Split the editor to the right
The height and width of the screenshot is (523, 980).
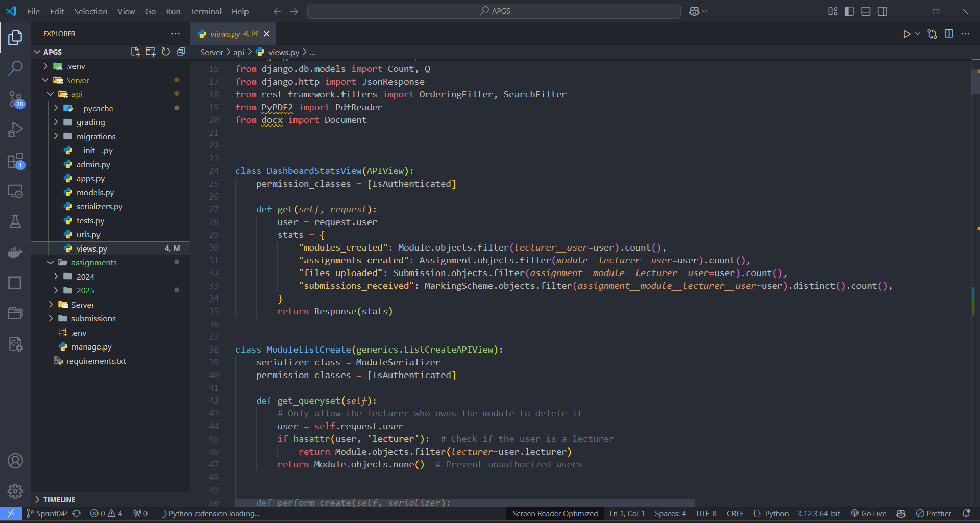(x=949, y=34)
